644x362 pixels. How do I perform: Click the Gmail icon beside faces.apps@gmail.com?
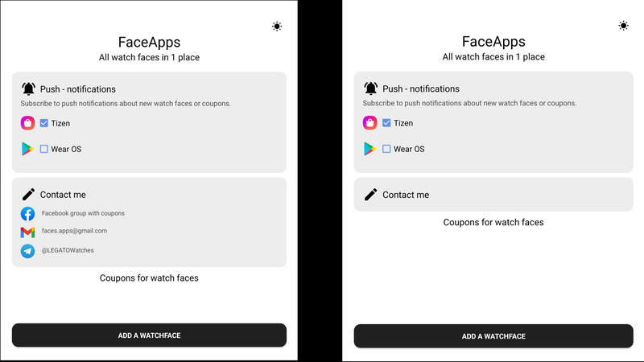point(27,232)
